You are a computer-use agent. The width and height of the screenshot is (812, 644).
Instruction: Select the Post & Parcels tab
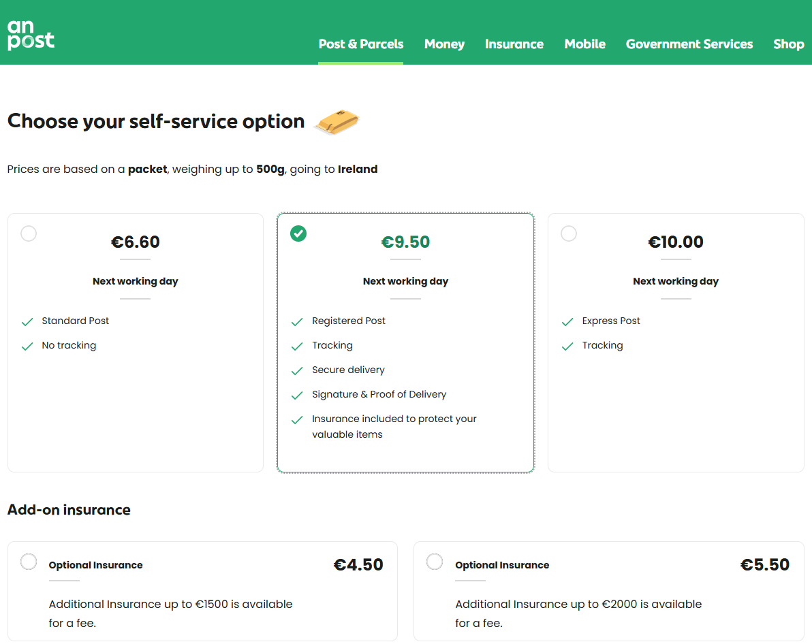(x=360, y=44)
